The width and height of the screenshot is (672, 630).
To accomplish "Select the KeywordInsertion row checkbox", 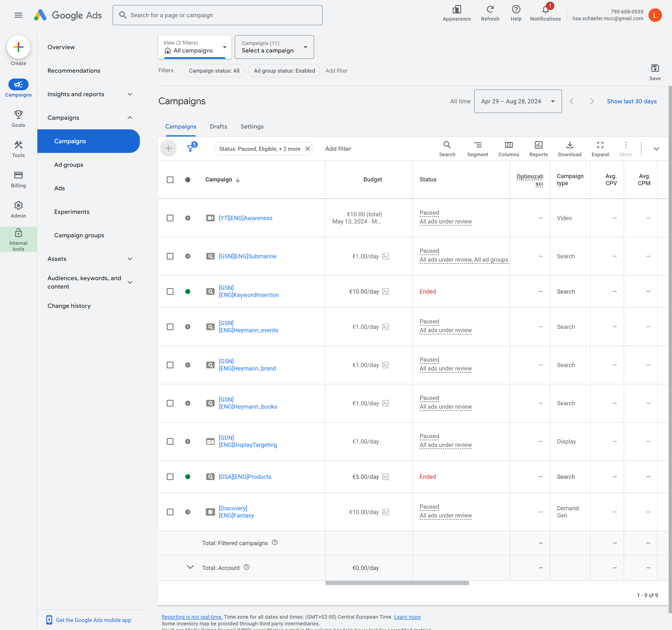I will (170, 291).
